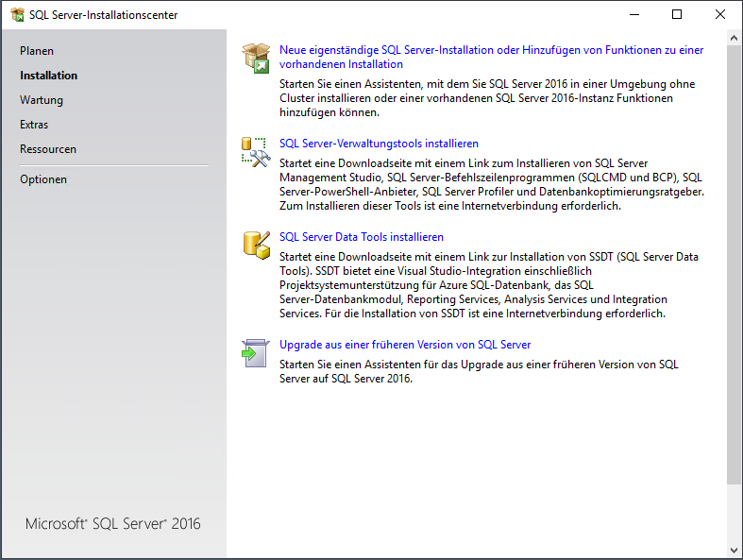
Task: Click the SQL Server Data Tools database icon
Action: (256, 244)
